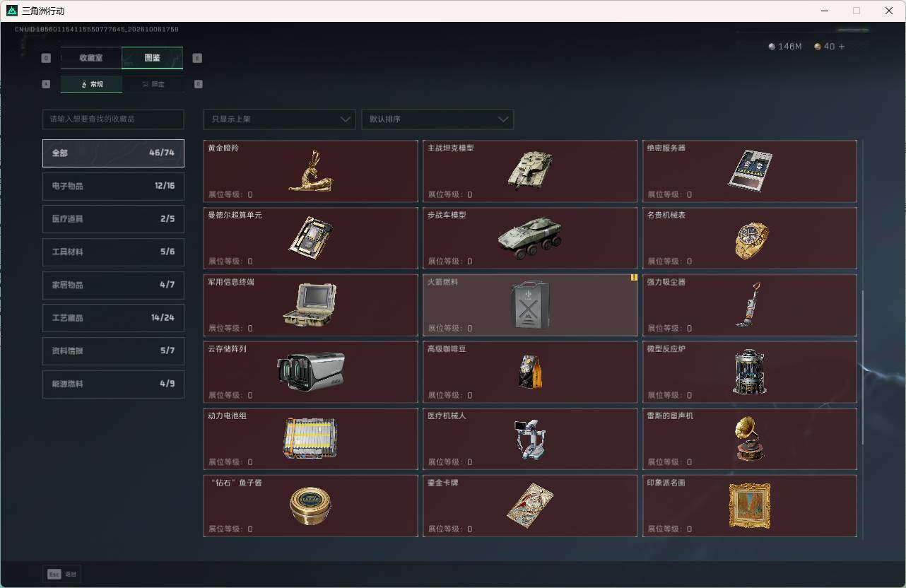Screen dimensions: 906x588
Task: Pick the 强力吸尘器 vacuum cleaner item
Action: pos(750,305)
